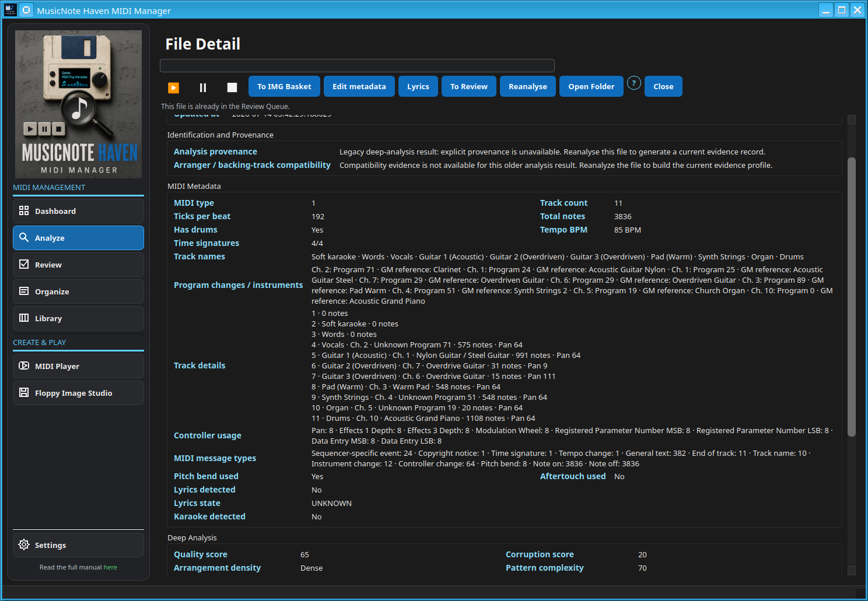The height and width of the screenshot is (601, 868).
Task: Select the '4 · Vocals' track detail row
Action: 417,345
